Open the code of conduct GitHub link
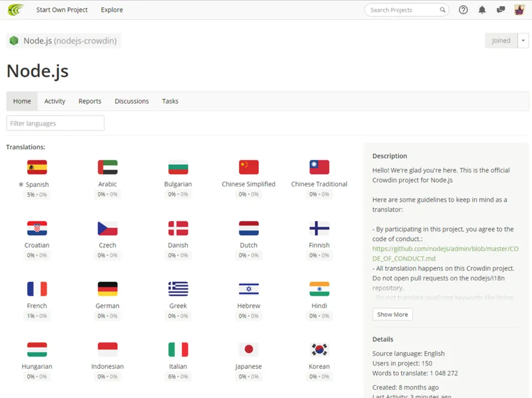 (x=446, y=254)
